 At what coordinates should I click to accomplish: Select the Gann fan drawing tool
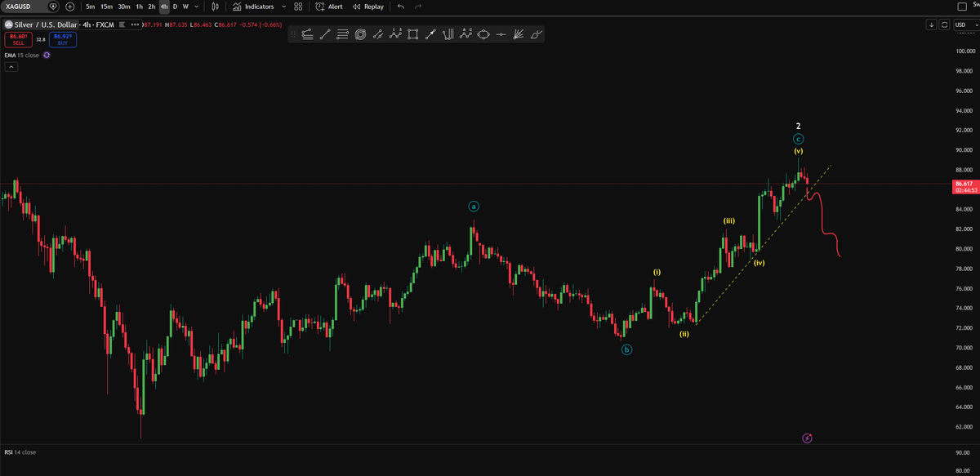pos(518,34)
